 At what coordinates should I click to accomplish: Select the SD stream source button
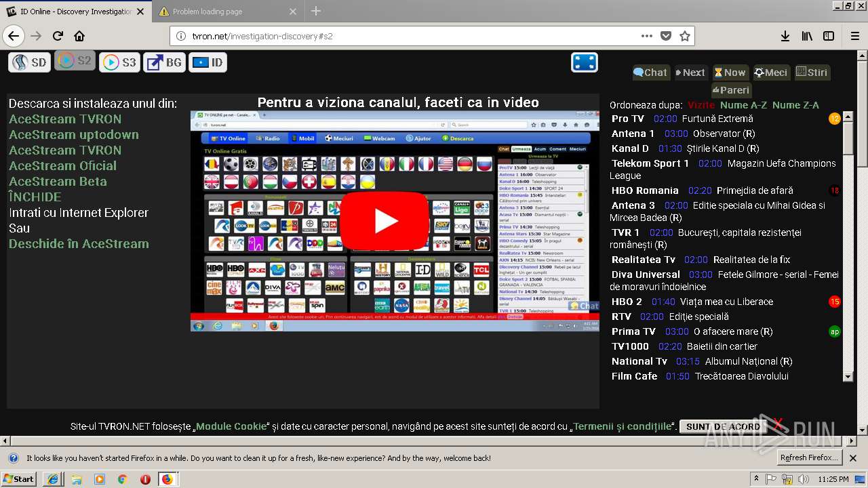[x=29, y=62]
